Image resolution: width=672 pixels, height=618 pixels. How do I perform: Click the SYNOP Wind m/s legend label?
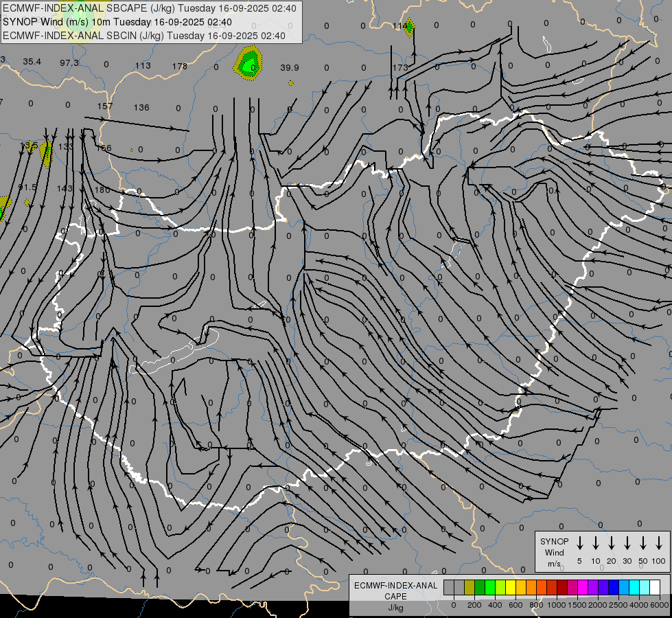click(554, 553)
